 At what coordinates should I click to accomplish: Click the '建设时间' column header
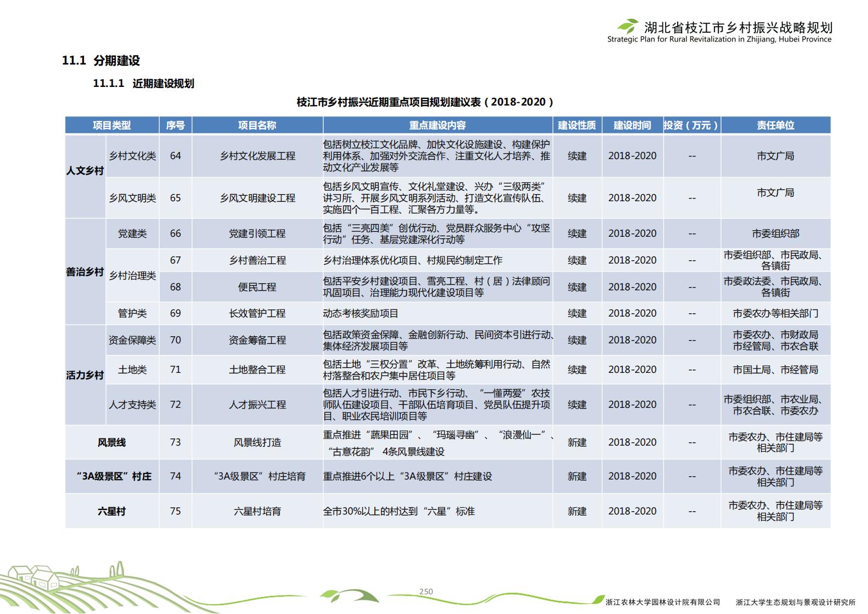tap(632, 125)
